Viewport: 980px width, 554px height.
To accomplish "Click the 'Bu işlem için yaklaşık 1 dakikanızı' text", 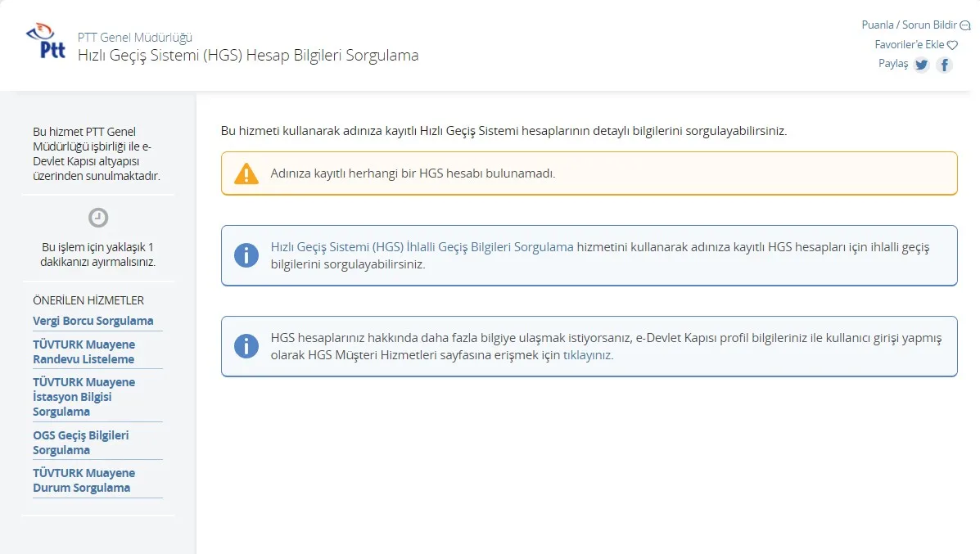I will tap(98, 254).
